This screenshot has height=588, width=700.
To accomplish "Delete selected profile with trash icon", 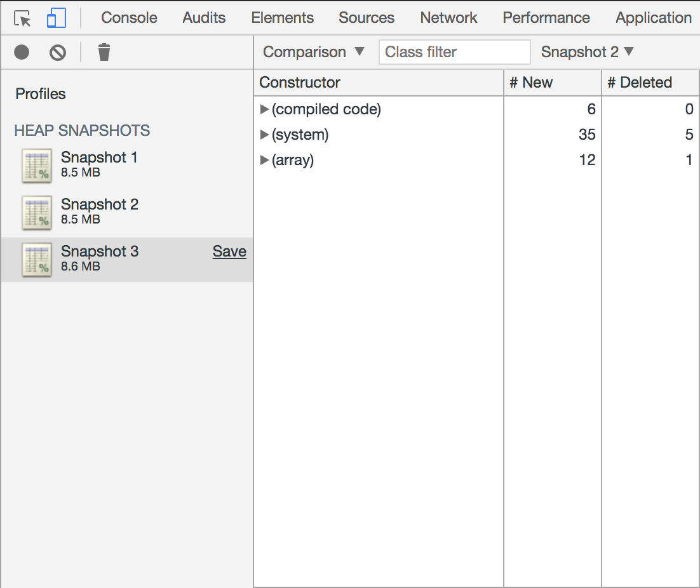I will (104, 52).
